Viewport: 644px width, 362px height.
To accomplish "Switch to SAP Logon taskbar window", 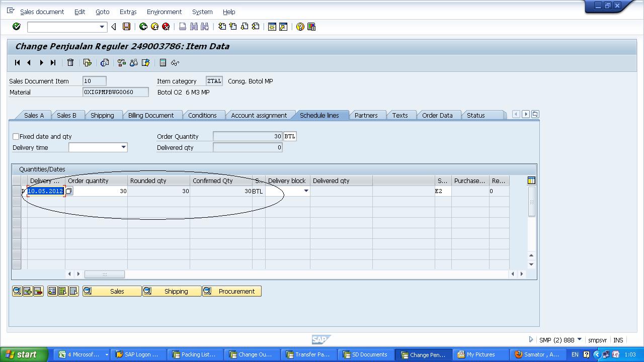I will click(137, 354).
